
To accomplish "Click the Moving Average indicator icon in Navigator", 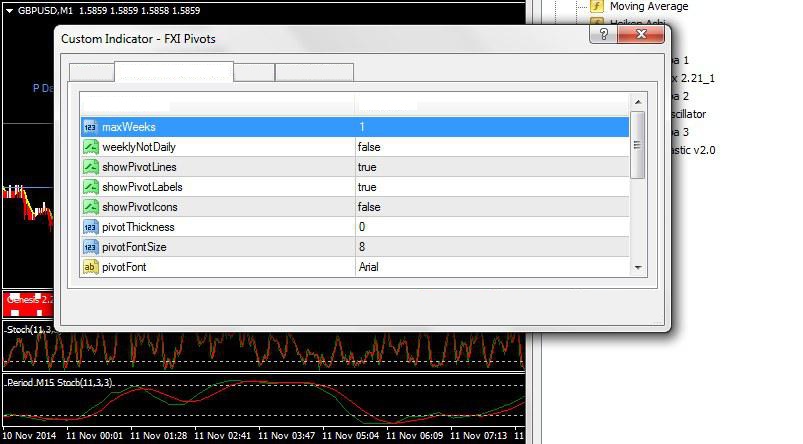I will click(x=597, y=6).
